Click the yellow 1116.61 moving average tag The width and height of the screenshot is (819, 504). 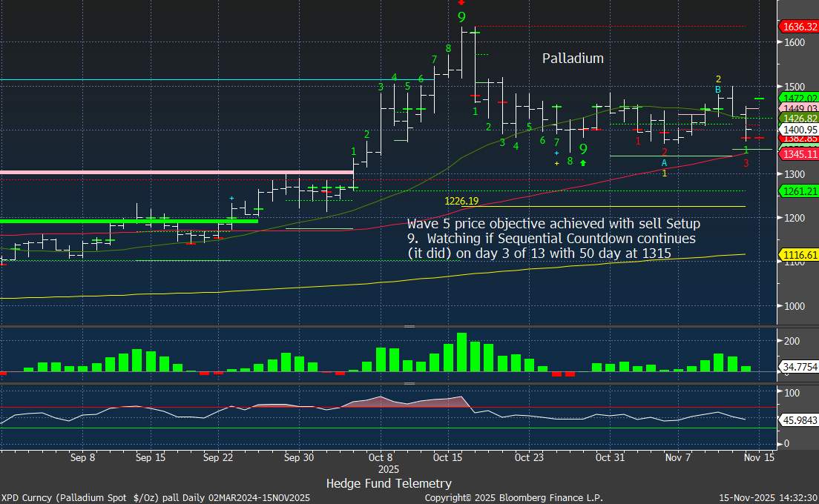[x=797, y=254]
